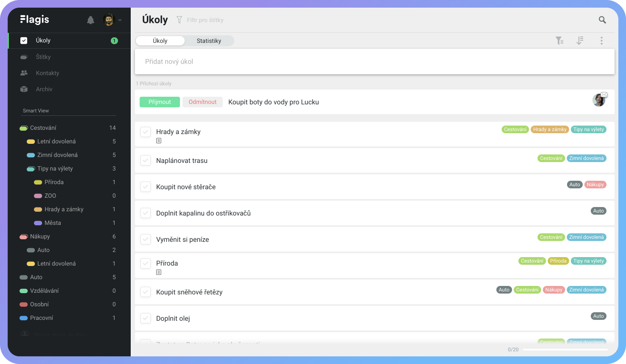Accept incoming task with Přijmout
Image resolution: width=626 pixels, height=364 pixels.
click(x=160, y=102)
